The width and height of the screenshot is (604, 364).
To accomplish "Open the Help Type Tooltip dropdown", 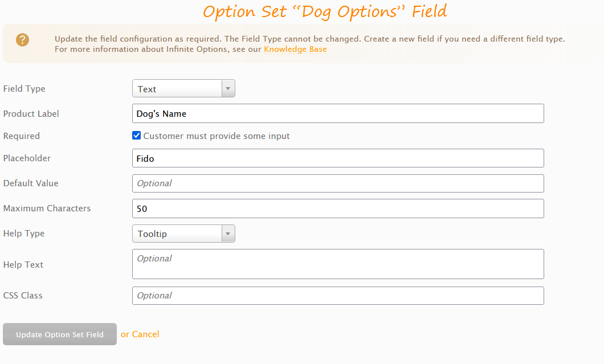I will tap(183, 234).
